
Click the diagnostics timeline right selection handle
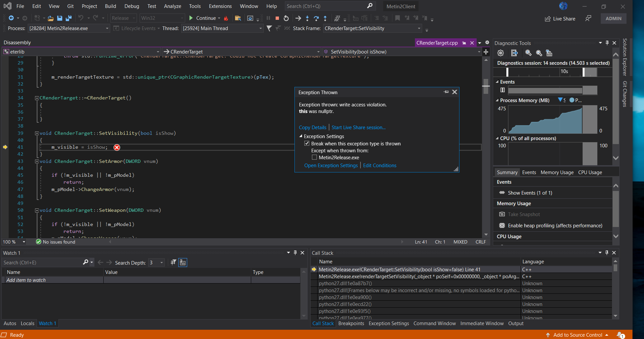pyautogui.click(x=584, y=72)
